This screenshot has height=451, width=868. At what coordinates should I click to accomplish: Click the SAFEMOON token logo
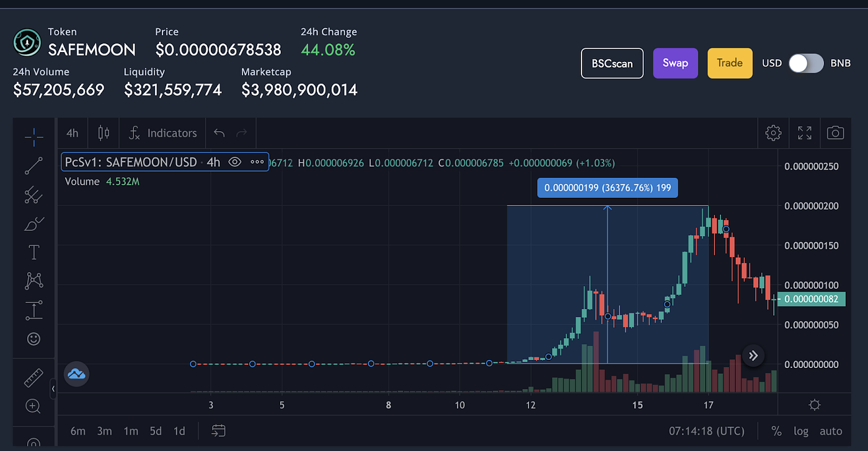point(27,42)
